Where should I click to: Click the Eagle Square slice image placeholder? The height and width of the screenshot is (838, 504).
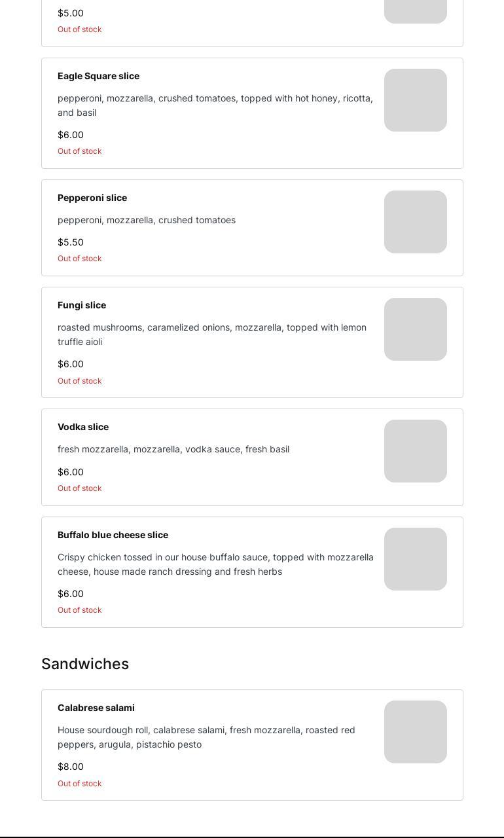click(x=415, y=100)
